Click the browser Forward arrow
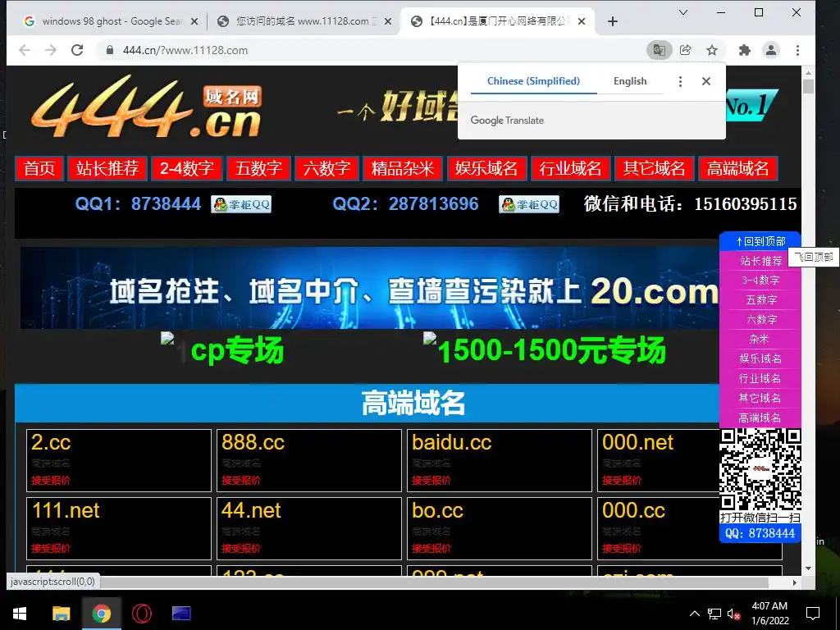Image resolution: width=840 pixels, height=630 pixels. (x=51, y=50)
